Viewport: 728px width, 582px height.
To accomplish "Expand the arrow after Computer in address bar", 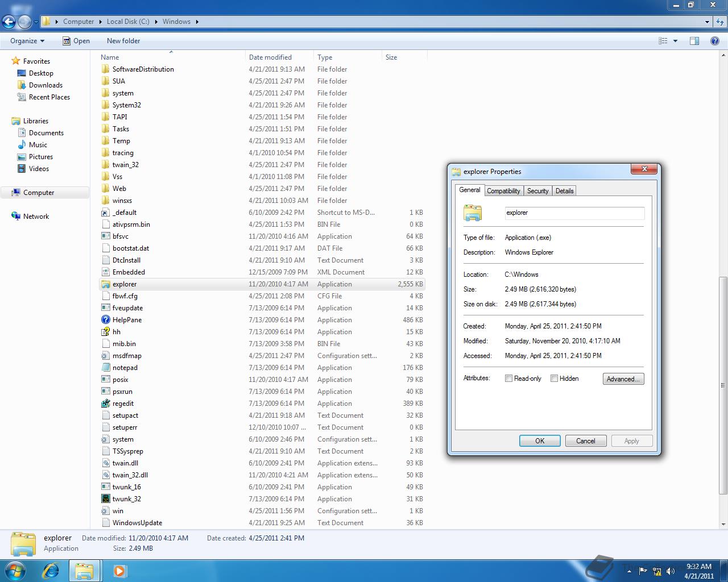I will pyautogui.click(x=101, y=22).
